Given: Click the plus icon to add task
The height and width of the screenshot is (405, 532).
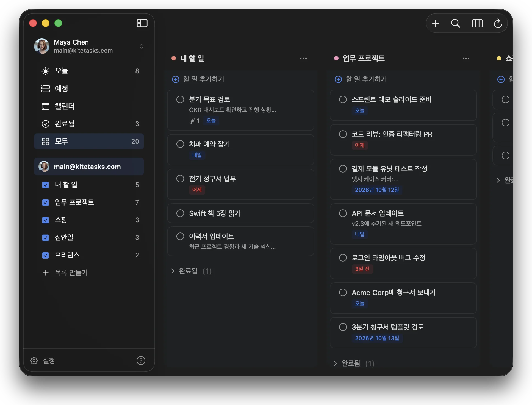Looking at the screenshot, I should 436,23.
